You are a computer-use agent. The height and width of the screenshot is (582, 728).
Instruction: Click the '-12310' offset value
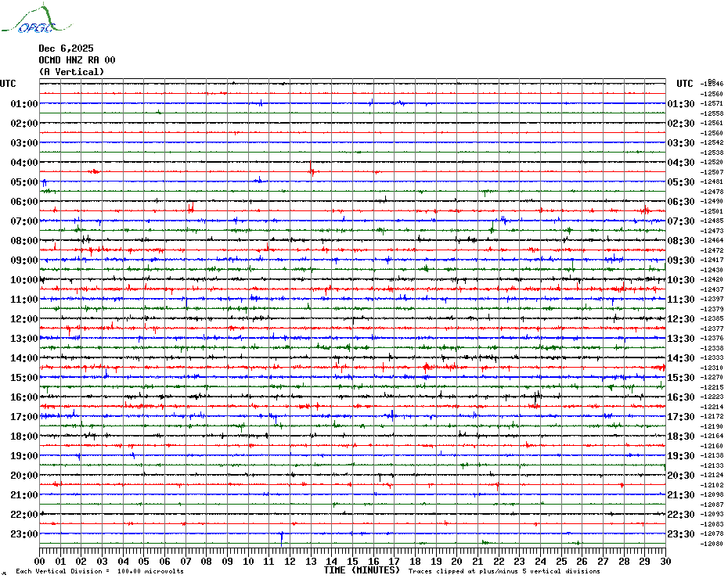712,368
